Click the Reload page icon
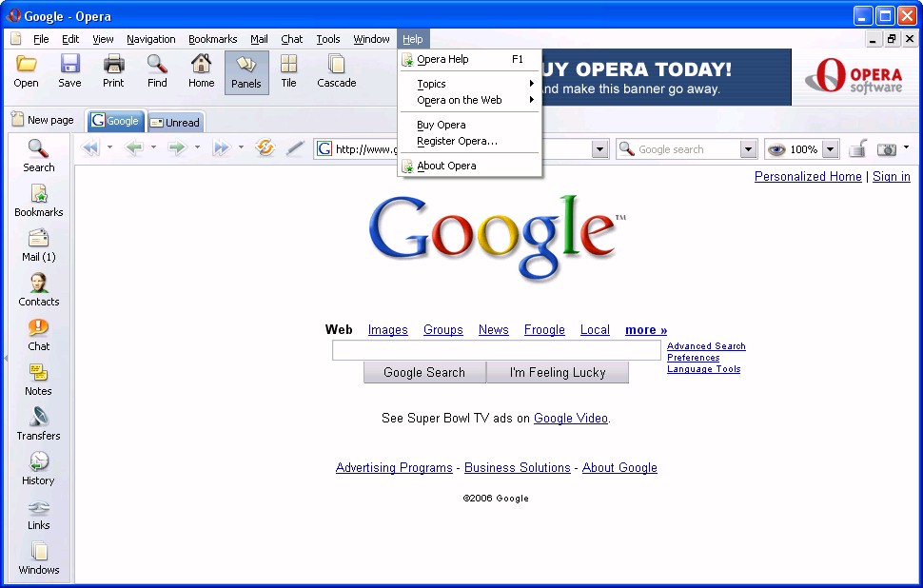The width and height of the screenshot is (923, 588). [x=265, y=147]
